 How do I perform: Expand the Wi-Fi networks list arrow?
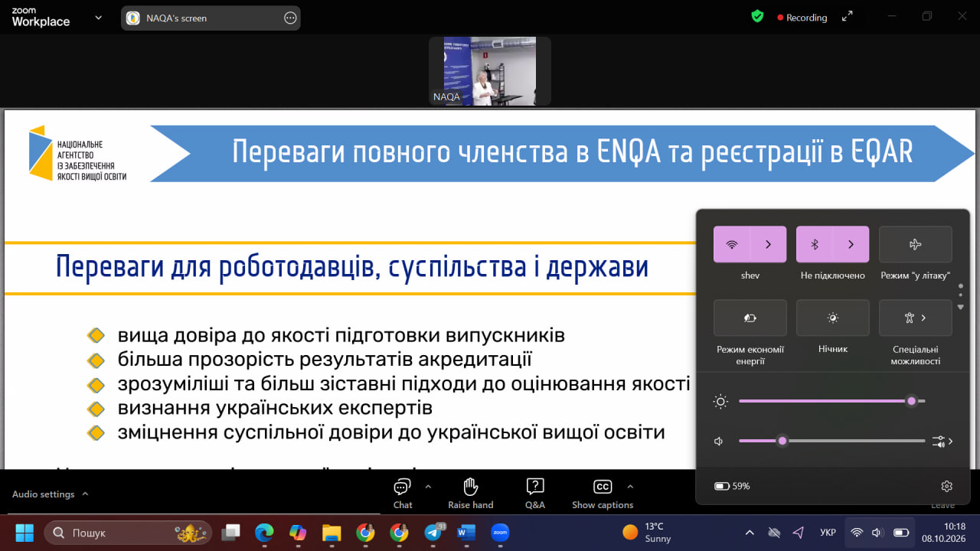(x=769, y=244)
